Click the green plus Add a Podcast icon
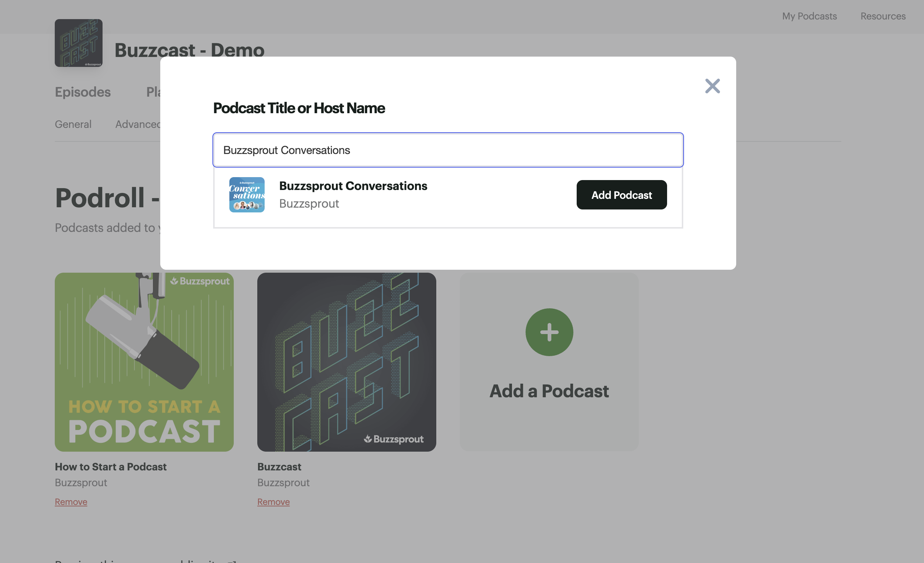 (549, 332)
